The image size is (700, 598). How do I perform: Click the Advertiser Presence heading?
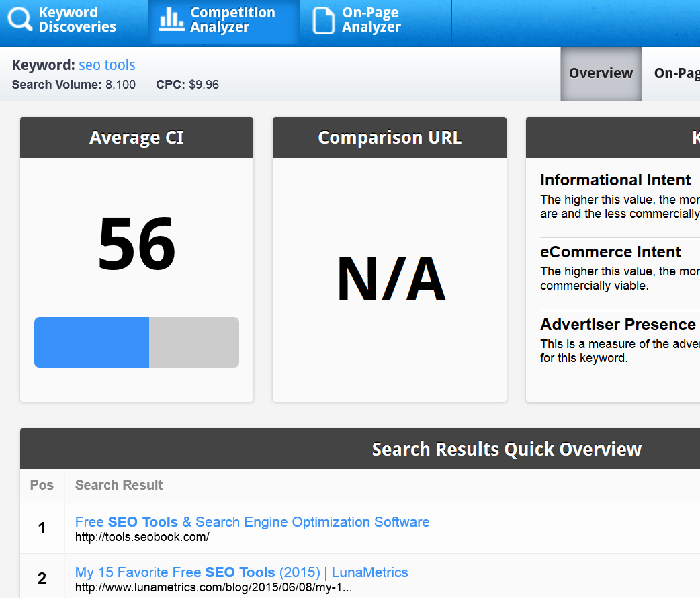618,325
